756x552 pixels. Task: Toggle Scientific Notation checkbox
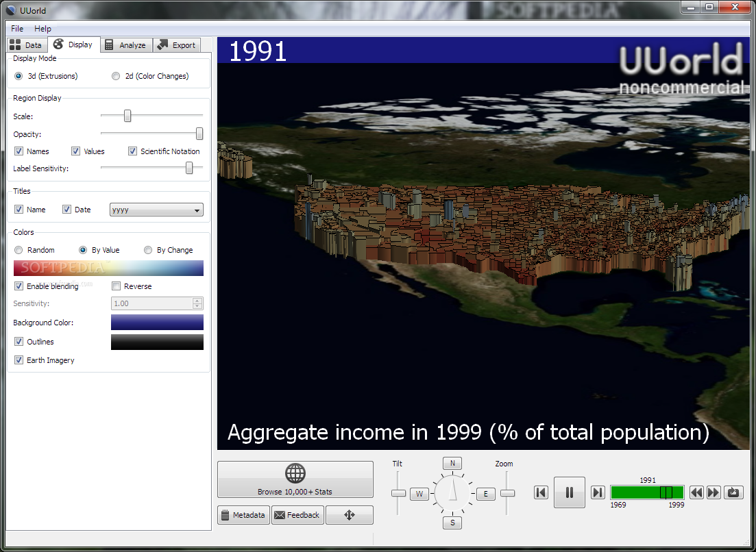pos(132,151)
